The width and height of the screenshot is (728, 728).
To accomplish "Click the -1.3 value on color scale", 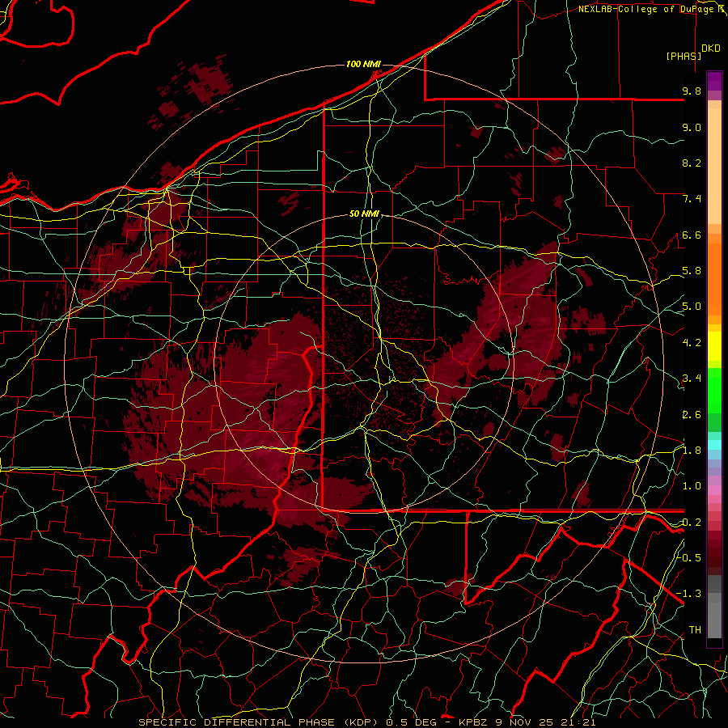I will click(689, 594).
